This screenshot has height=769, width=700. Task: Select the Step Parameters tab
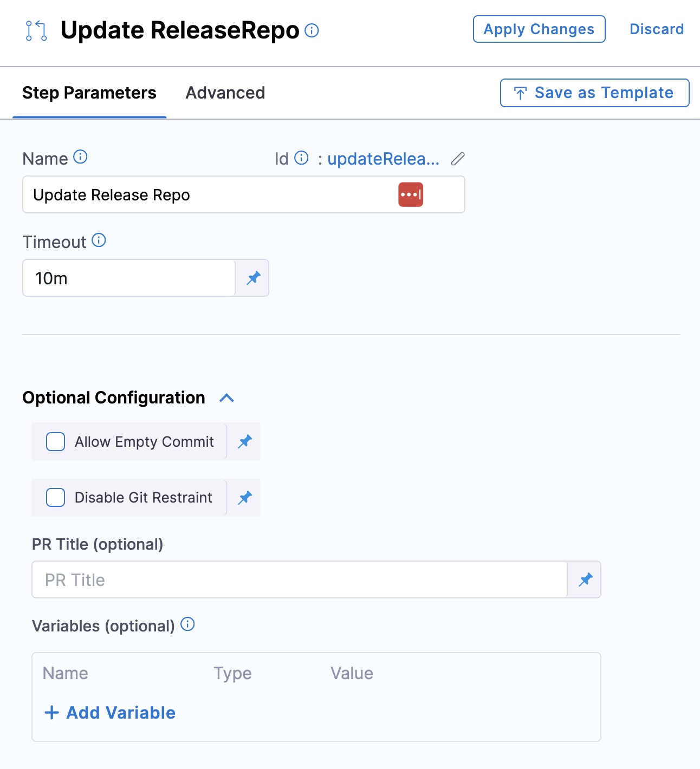(89, 93)
